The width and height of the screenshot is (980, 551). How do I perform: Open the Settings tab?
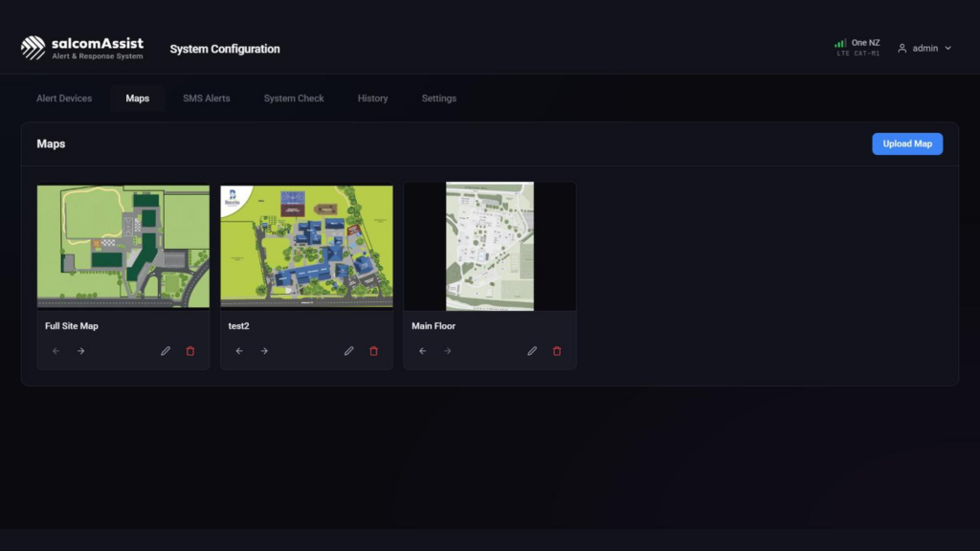[x=438, y=99]
